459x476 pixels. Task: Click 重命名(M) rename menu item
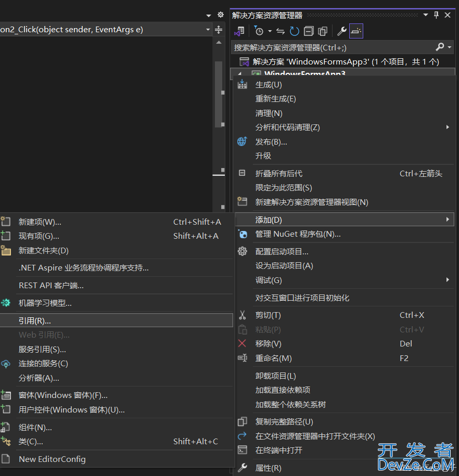(345, 358)
